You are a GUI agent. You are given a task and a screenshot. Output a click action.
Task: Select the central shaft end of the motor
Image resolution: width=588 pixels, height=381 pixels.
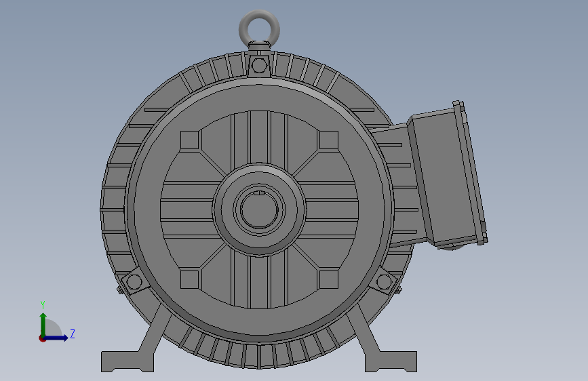[x=259, y=209]
